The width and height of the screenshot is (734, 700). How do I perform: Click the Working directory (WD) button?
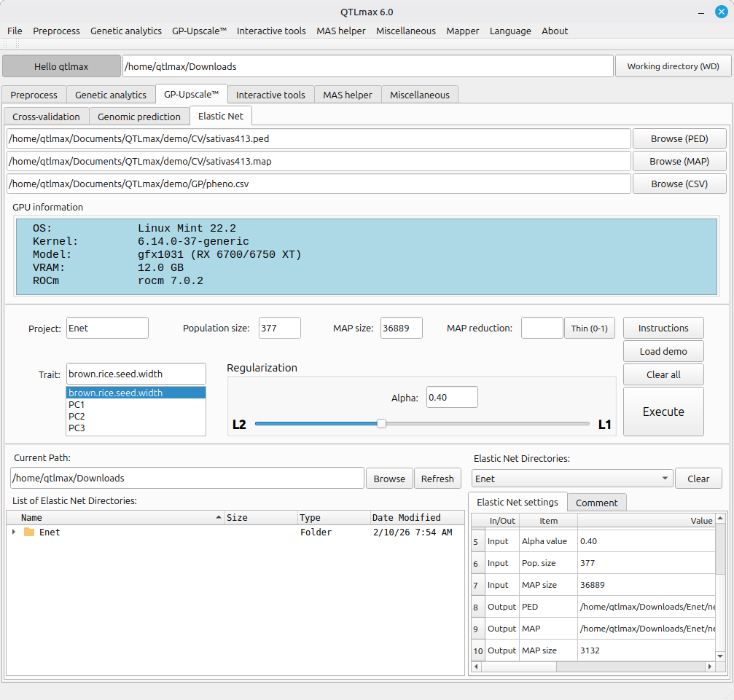[673, 66]
